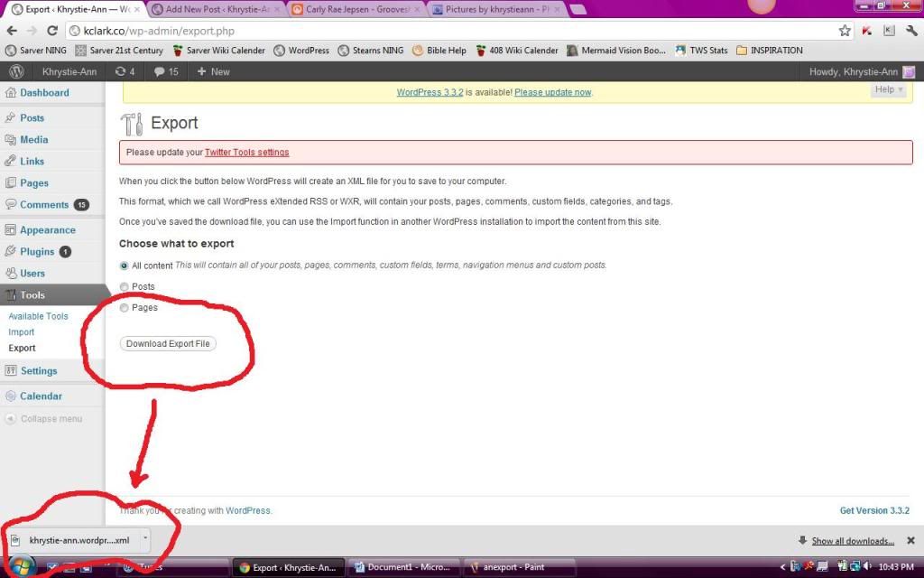Reload the current page
This screenshot has width=924, height=578.
tap(51, 31)
